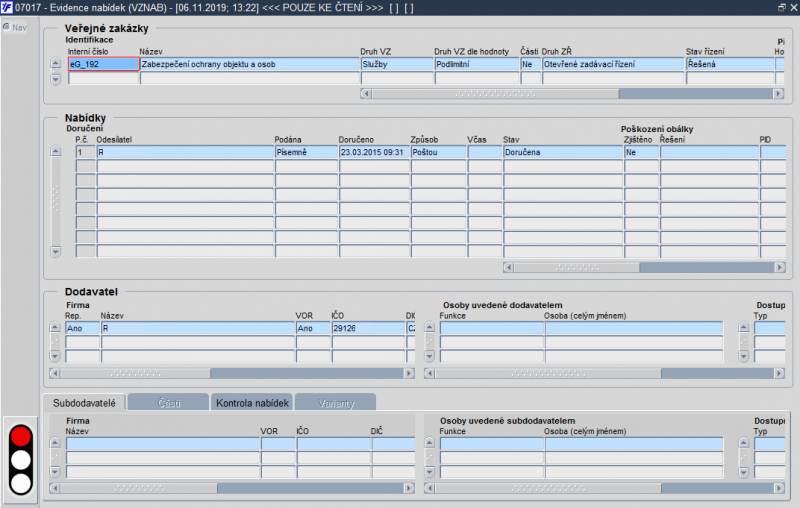Click Druh VZ field Služby
Screen dimensions: 800x508
(x=397, y=64)
